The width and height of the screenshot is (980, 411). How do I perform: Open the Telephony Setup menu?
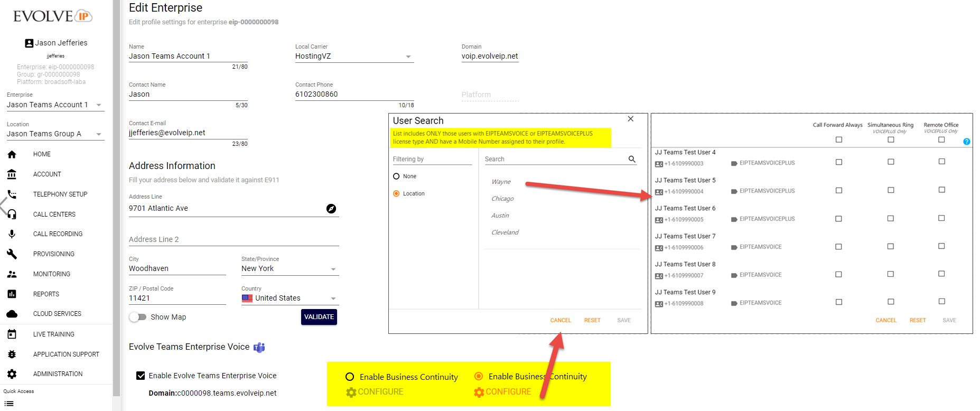click(x=60, y=194)
